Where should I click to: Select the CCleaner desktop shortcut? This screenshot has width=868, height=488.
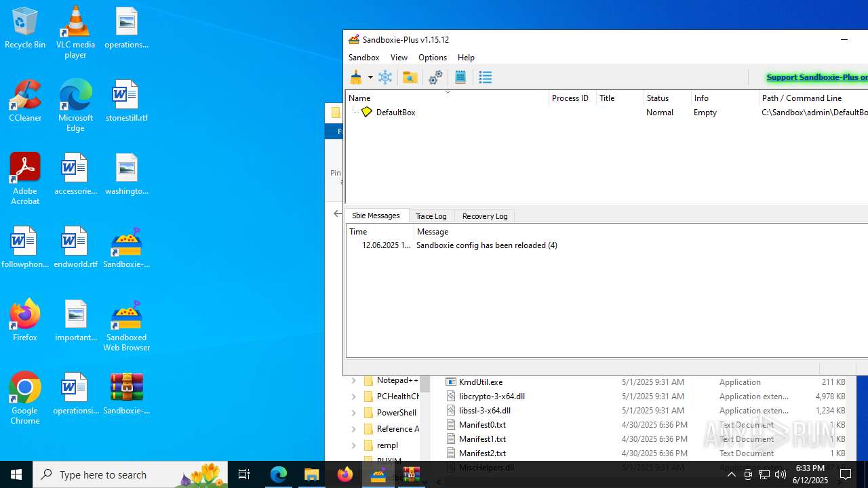pyautogui.click(x=25, y=102)
